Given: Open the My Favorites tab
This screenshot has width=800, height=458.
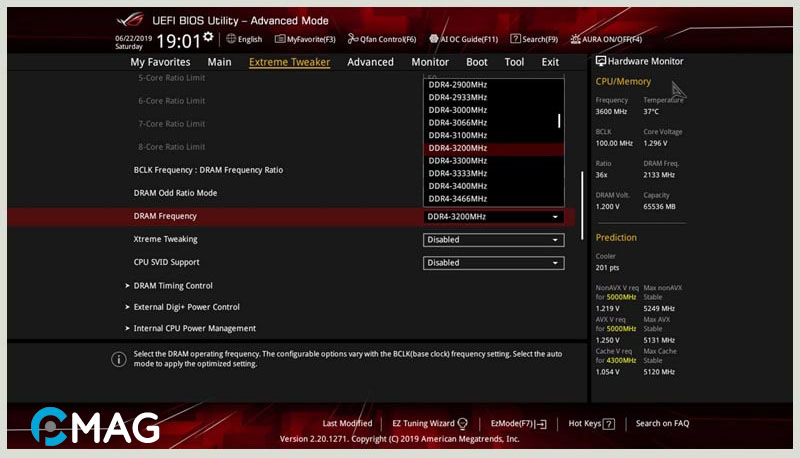Looking at the screenshot, I should [x=160, y=62].
